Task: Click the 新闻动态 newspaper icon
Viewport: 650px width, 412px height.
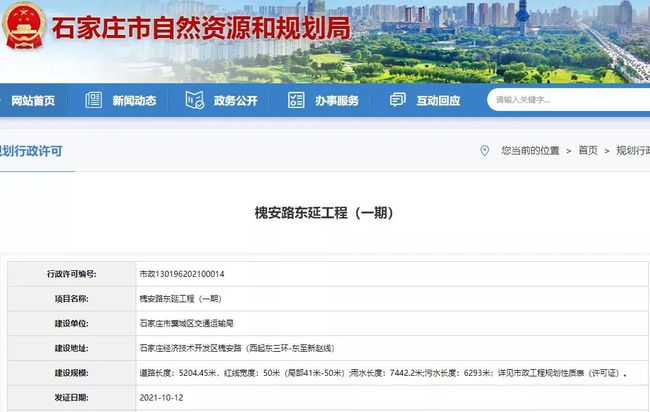Action: click(x=94, y=100)
